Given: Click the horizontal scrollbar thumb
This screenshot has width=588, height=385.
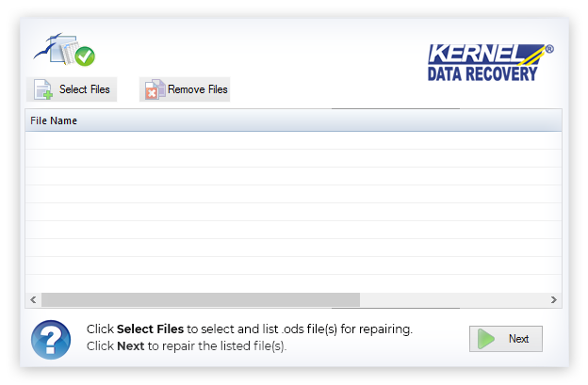Looking at the screenshot, I should [200, 299].
